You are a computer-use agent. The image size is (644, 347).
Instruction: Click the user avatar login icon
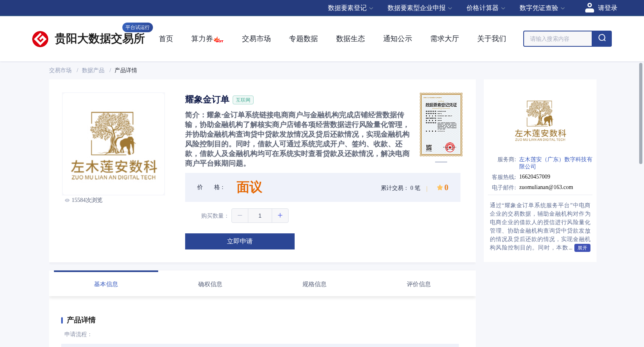pos(589,8)
